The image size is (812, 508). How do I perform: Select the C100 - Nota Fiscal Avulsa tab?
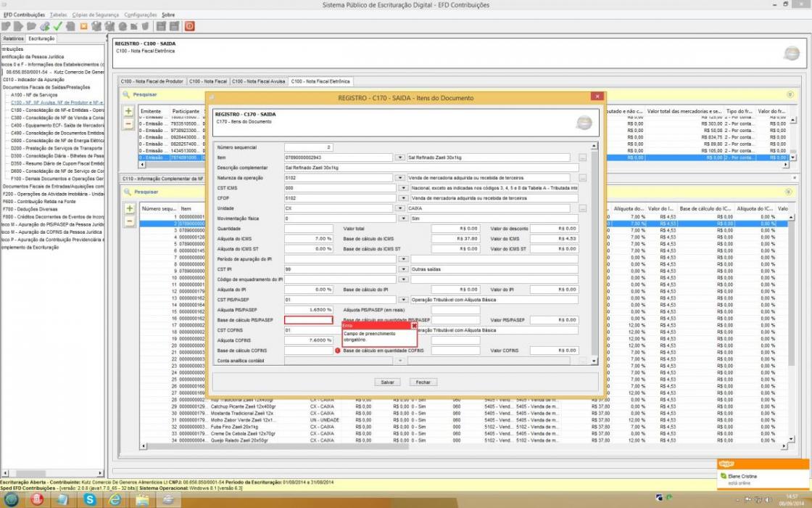pos(258,81)
